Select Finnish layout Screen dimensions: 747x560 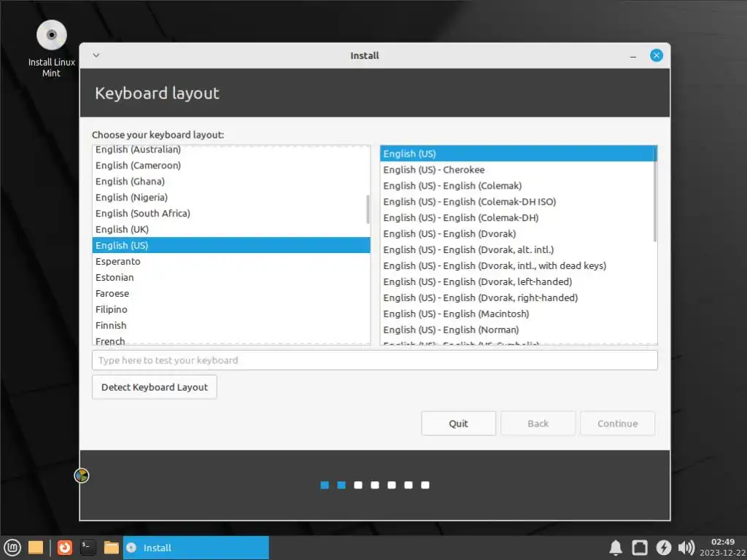(x=231, y=325)
